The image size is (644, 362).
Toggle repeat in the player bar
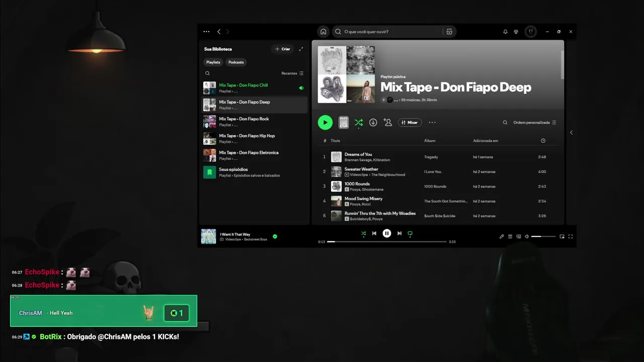pyautogui.click(x=410, y=233)
